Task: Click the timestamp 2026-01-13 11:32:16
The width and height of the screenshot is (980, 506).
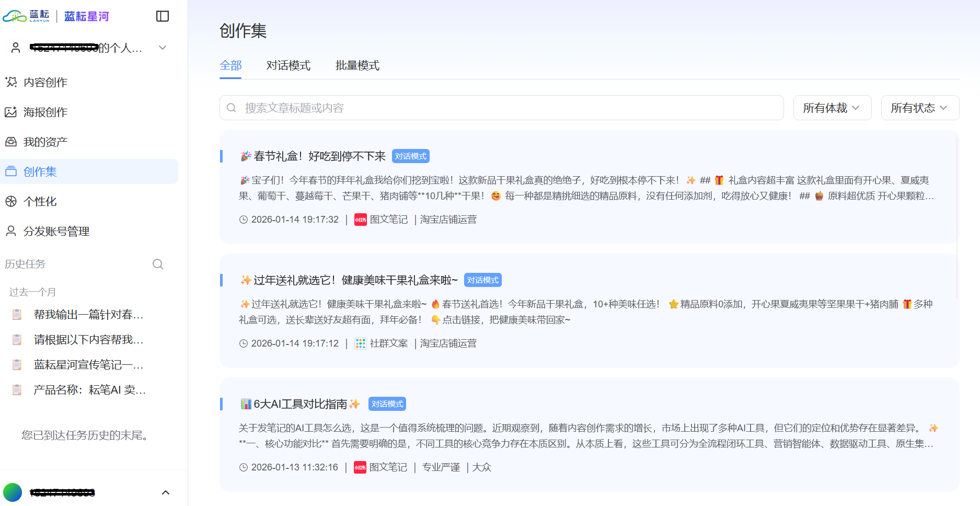Action: pyautogui.click(x=295, y=467)
